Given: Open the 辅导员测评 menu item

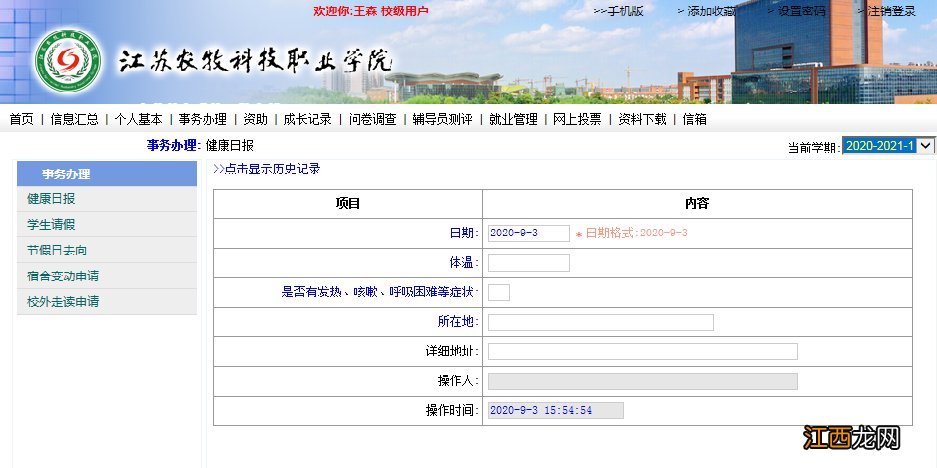Looking at the screenshot, I should [442, 119].
